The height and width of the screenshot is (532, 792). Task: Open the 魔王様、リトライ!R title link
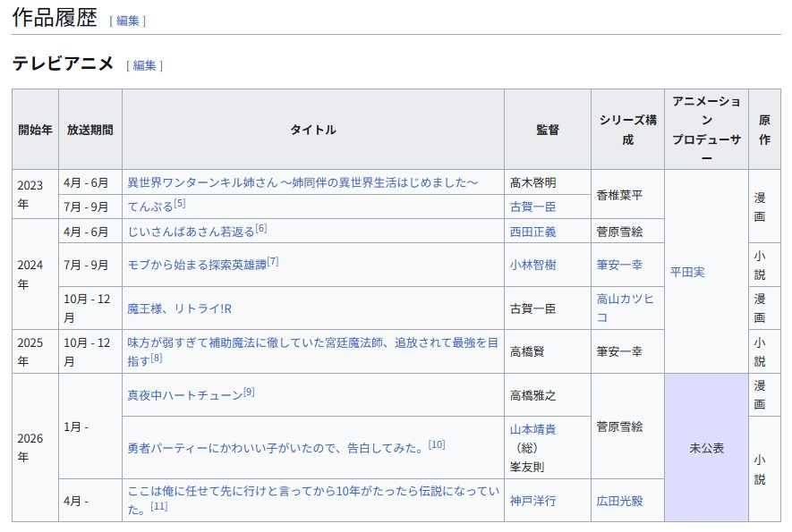[x=179, y=308]
